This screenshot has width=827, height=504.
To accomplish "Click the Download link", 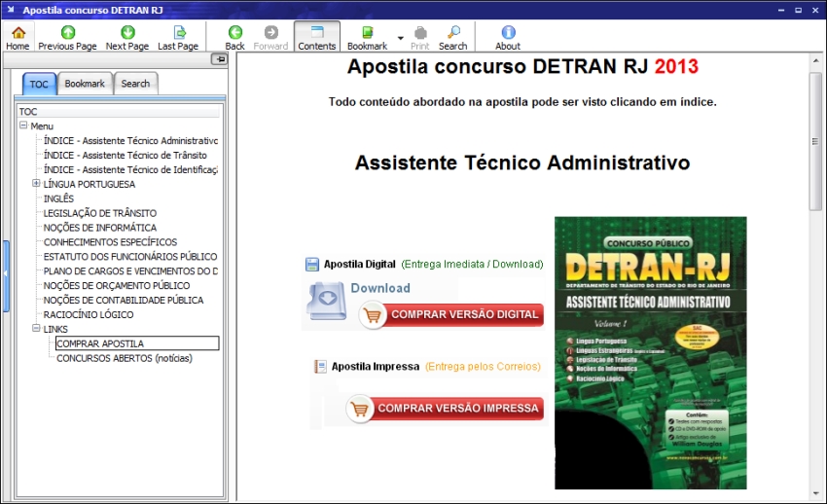I will pyautogui.click(x=380, y=288).
